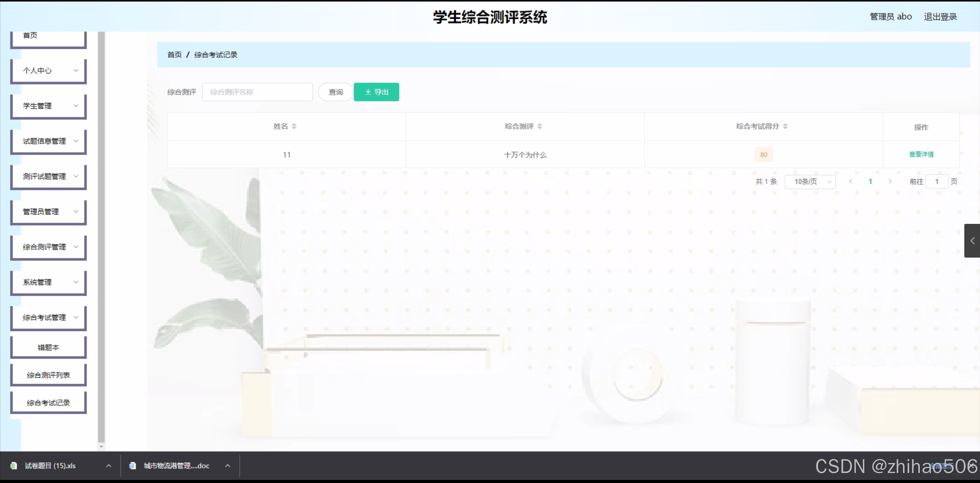
Task: Expand the 试题信息管理 sidebar menu
Action: [x=49, y=141]
